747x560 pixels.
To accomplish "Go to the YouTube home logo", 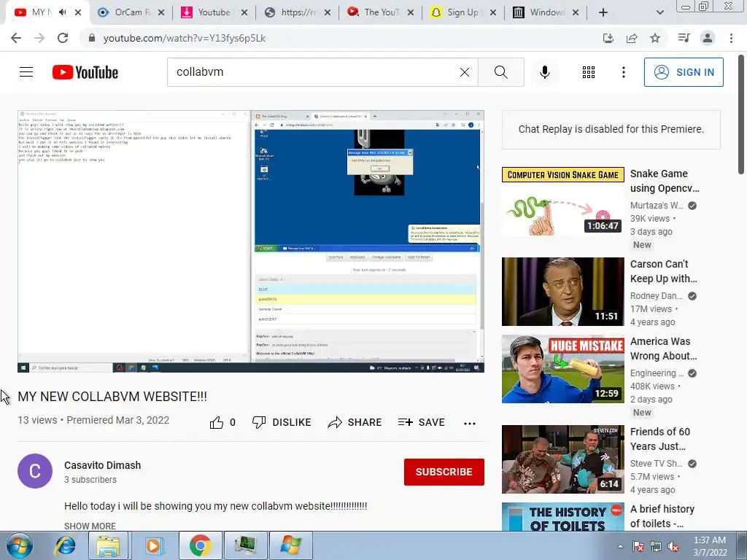I will click(x=85, y=72).
